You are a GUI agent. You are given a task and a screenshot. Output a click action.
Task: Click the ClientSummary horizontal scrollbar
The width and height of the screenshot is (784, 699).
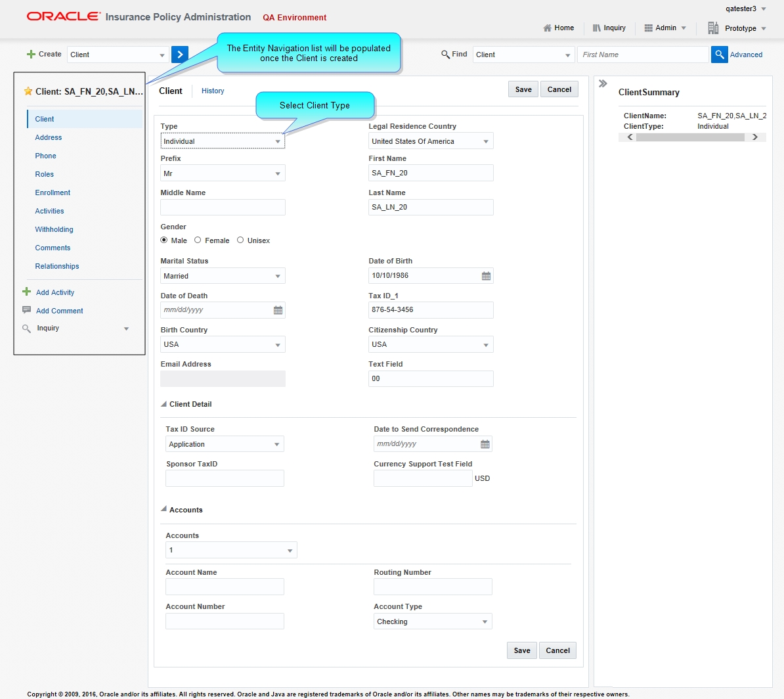[690, 137]
